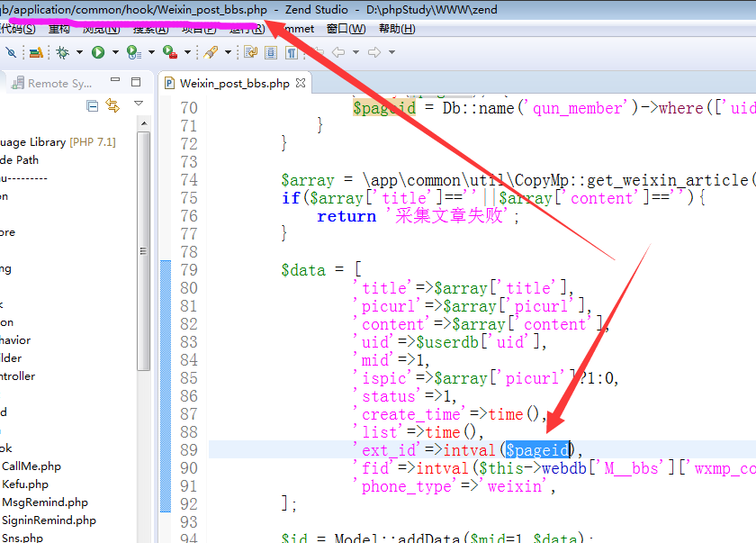Click the back navigation arrow

[338, 52]
